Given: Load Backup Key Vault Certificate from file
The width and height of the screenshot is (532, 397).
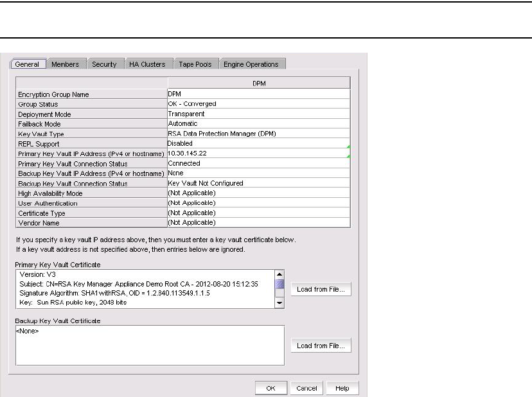Looking at the screenshot, I should (x=321, y=346).
